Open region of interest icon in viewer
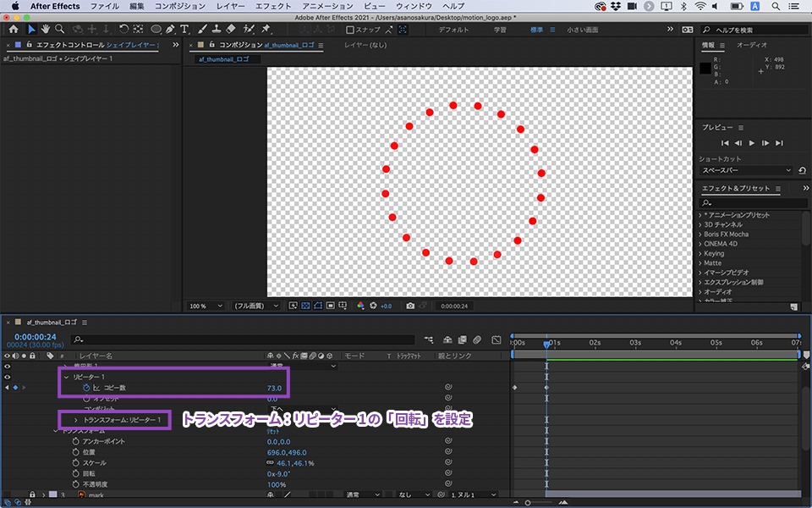The height and width of the screenshot is (508, 812). (x=331, y=306)
